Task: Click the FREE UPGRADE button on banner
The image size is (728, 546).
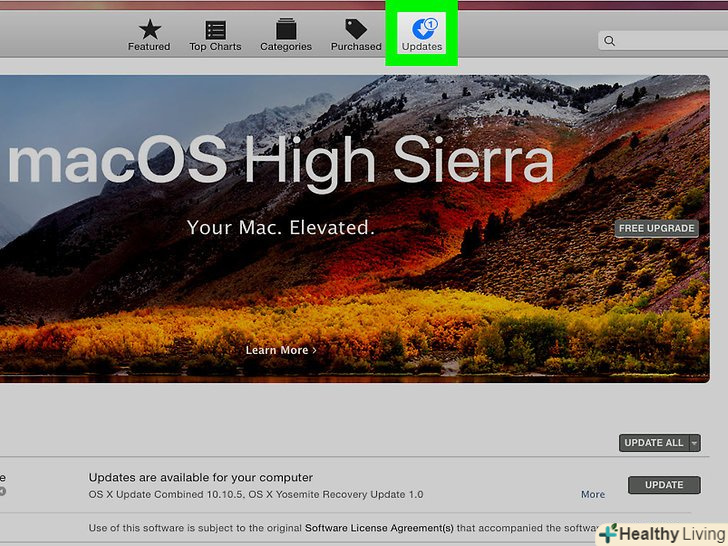Action: pos(656,228)
